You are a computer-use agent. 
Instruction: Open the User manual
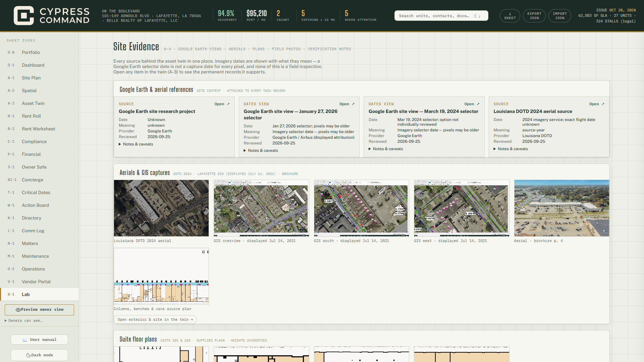[39, 340]
